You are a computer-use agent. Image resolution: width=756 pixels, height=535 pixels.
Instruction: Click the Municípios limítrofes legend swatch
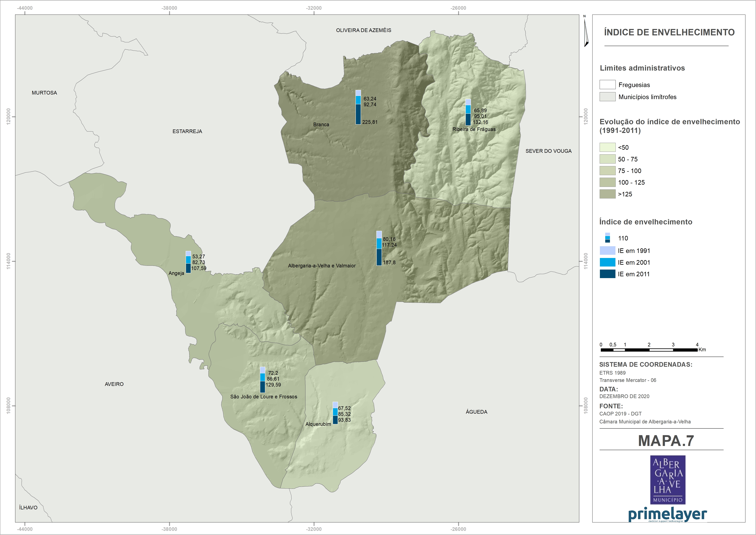coord(607,97)
